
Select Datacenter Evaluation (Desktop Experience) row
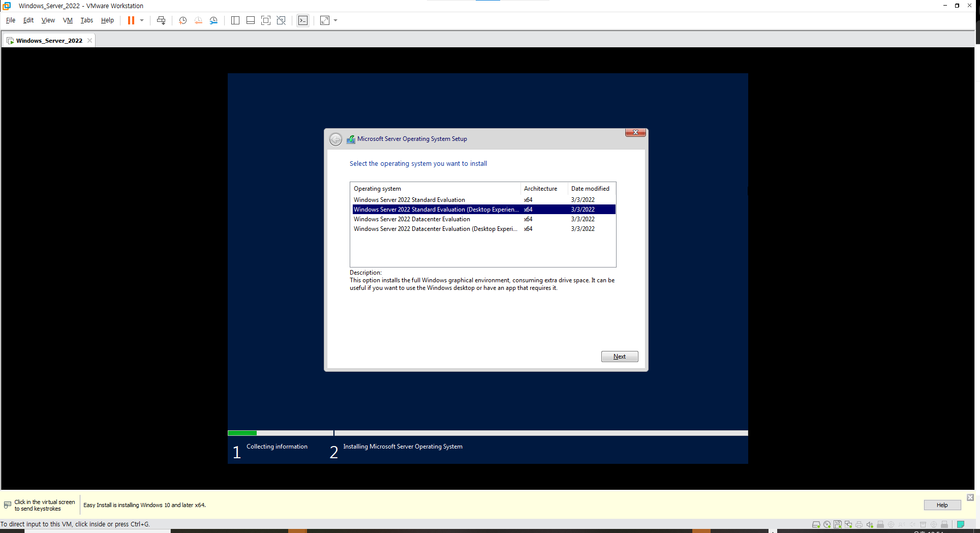coord(484,229)
